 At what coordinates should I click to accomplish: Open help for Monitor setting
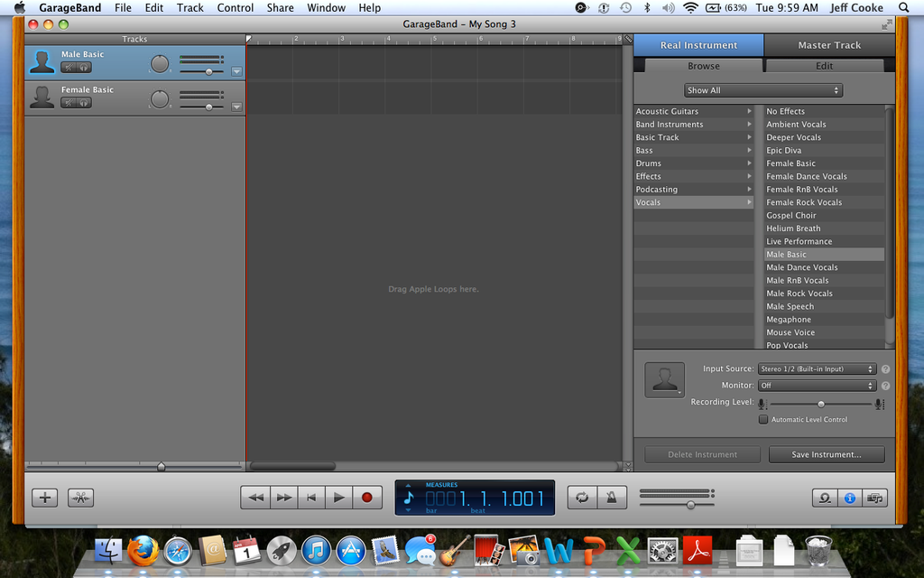[x=885, y=386]
